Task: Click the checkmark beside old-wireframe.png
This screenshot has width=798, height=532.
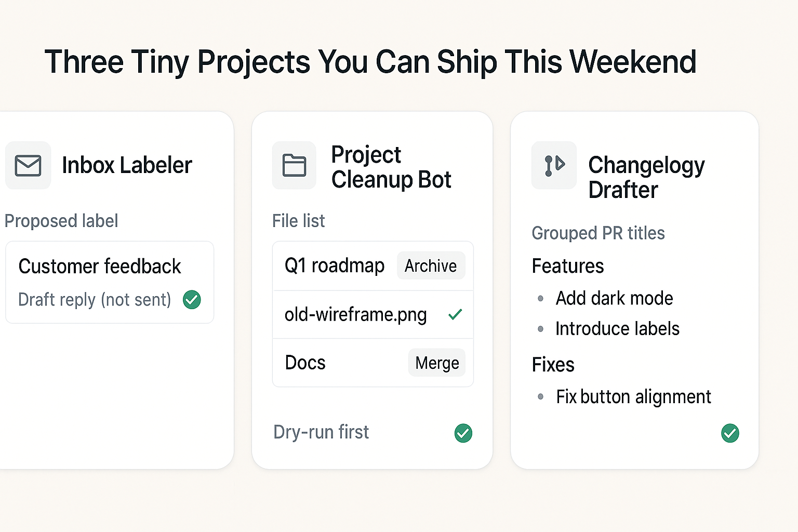Action: pos(455,314)
